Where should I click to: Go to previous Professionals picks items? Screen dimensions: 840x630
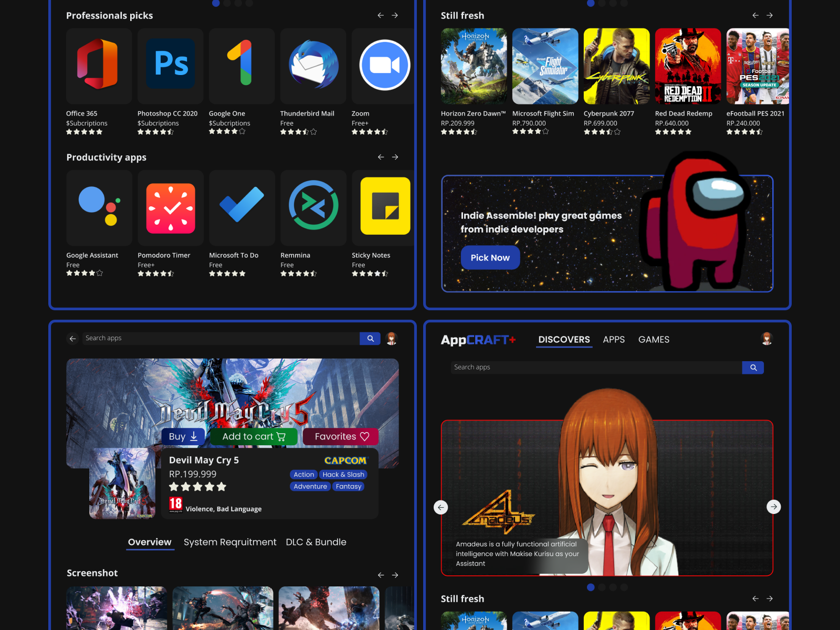coord(381,16)
